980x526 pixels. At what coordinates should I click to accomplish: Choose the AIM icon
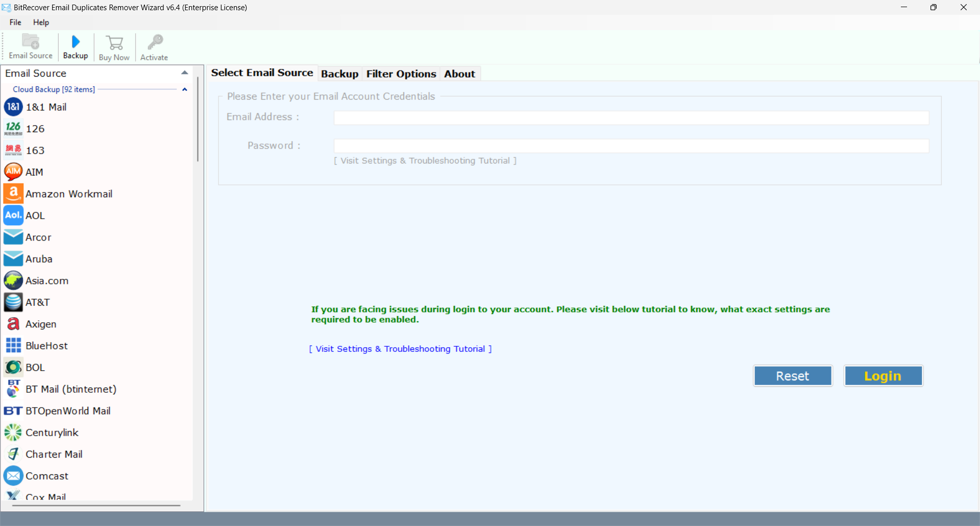pos(13,172)
